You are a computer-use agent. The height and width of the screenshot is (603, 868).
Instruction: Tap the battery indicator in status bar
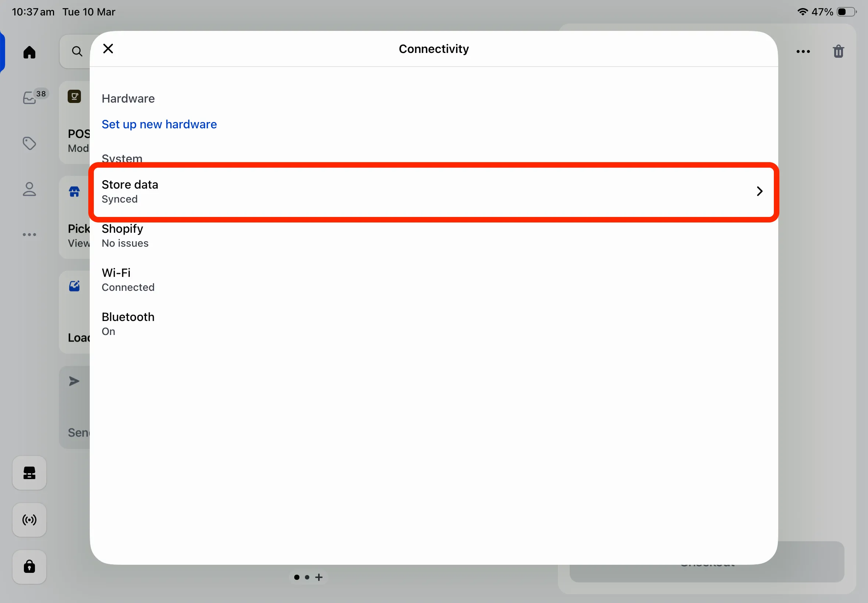click(846, 12)
